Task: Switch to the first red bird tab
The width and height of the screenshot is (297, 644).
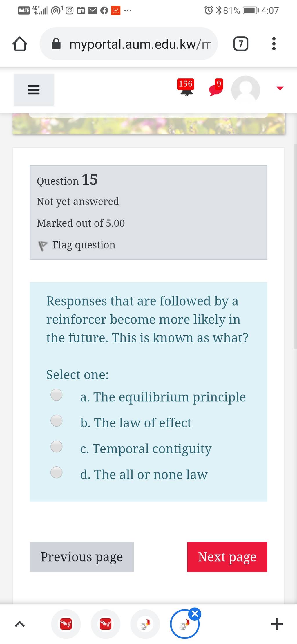Action: point(66,624)
